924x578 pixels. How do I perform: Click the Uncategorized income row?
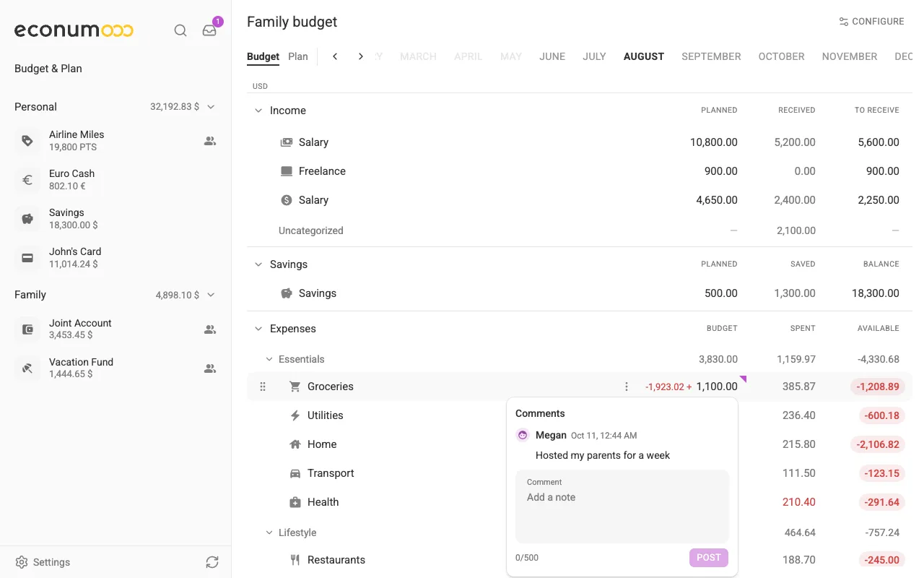point(580,230)
